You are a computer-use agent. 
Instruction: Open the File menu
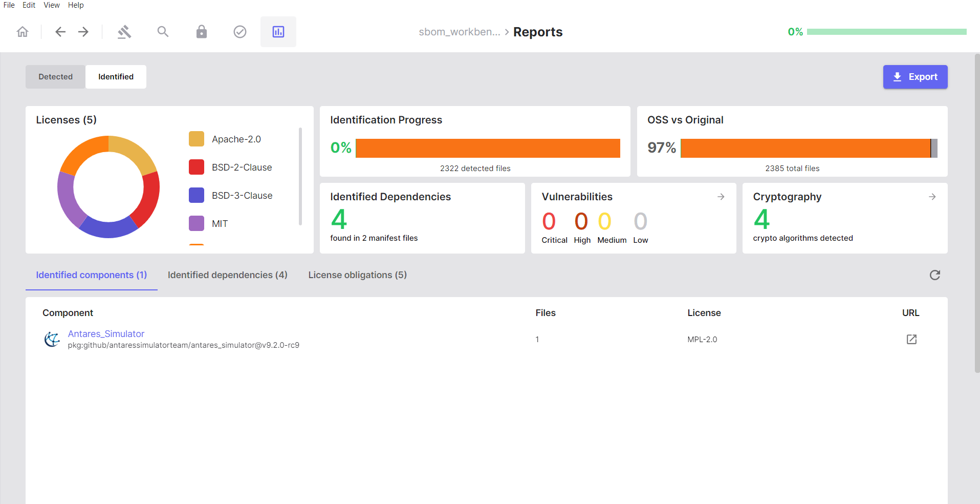click(x=9, y=5)
